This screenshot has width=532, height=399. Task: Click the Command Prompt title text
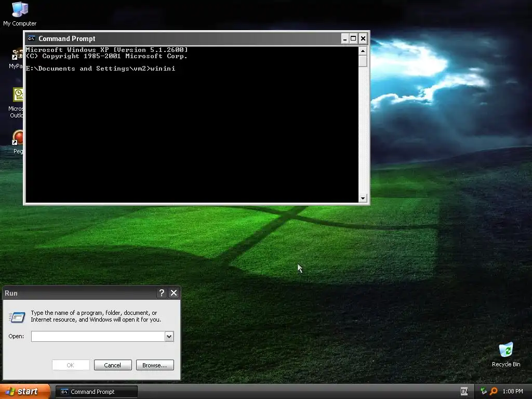point(67,38)
